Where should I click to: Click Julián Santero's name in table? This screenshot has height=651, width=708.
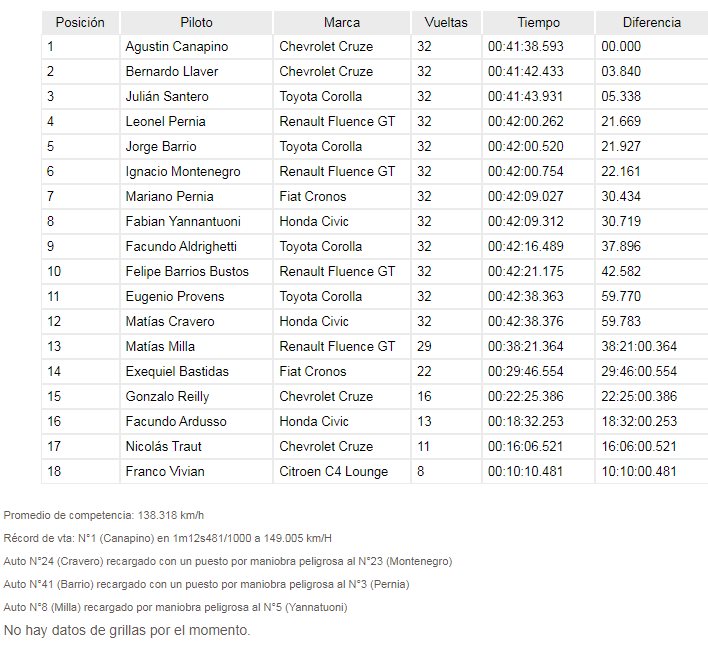point(167,97)
